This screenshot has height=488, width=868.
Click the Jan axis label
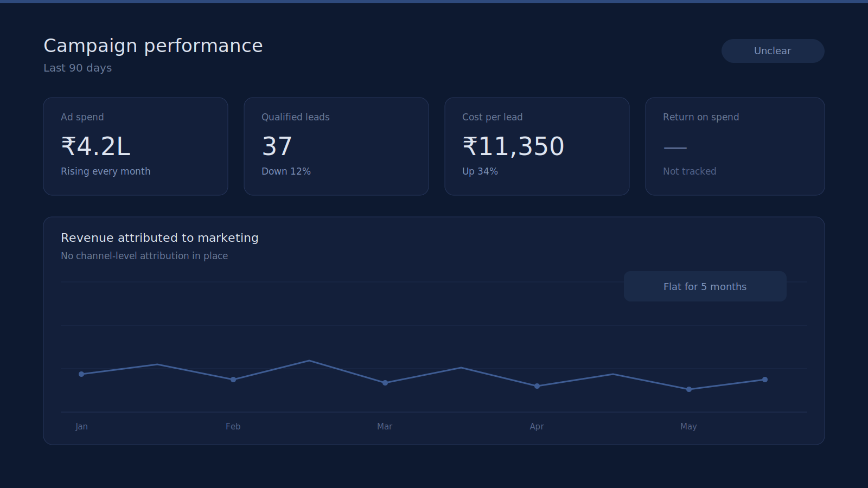pos(81,427)
